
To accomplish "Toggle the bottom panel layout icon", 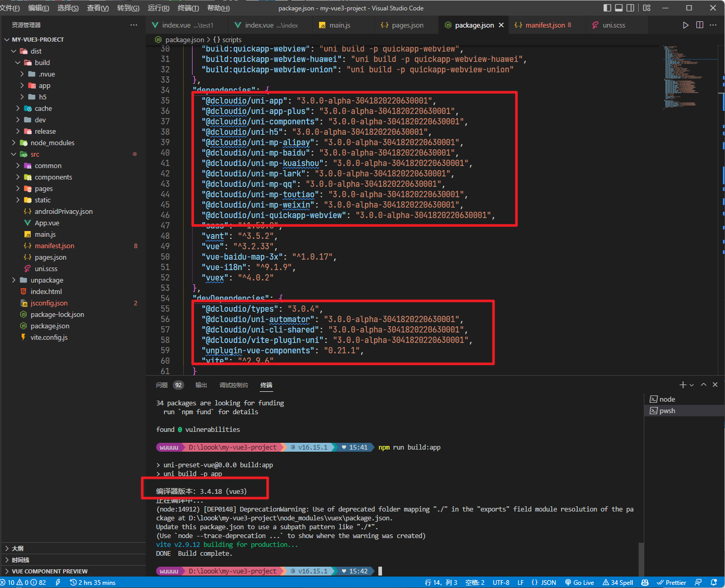I will (619, 8).
